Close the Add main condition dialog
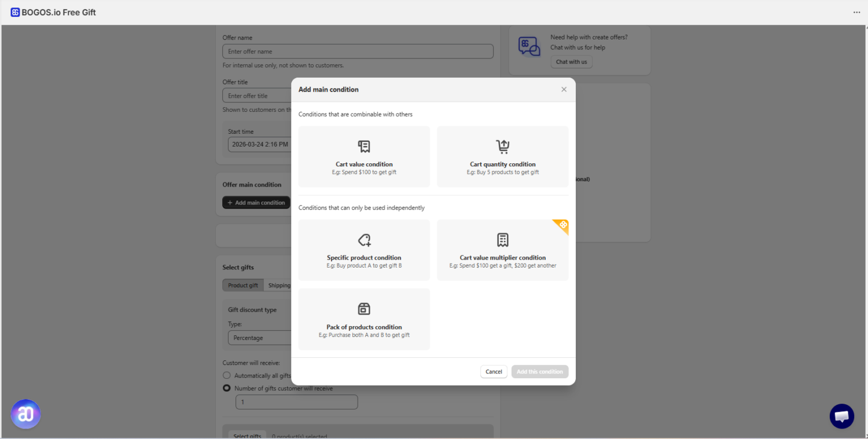The width and height of the screenshot is (868, 439). tap(564, 90)
